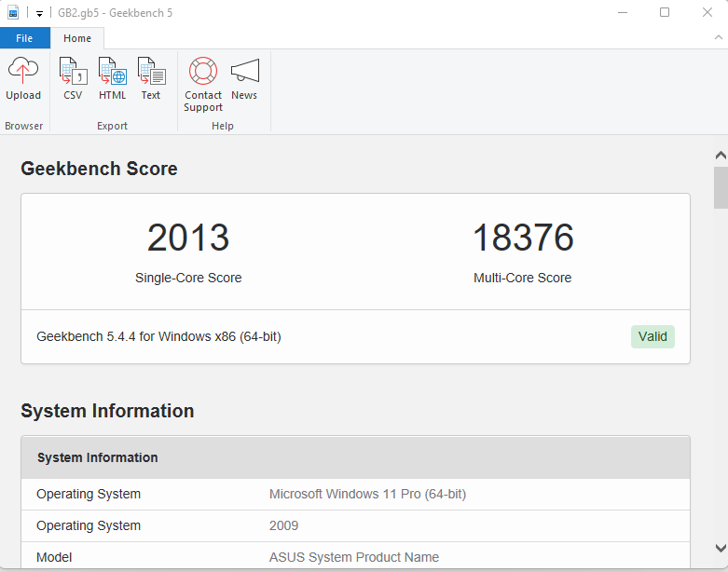
Task: Maximize the Geekbench window
Action: pos(665,12)
